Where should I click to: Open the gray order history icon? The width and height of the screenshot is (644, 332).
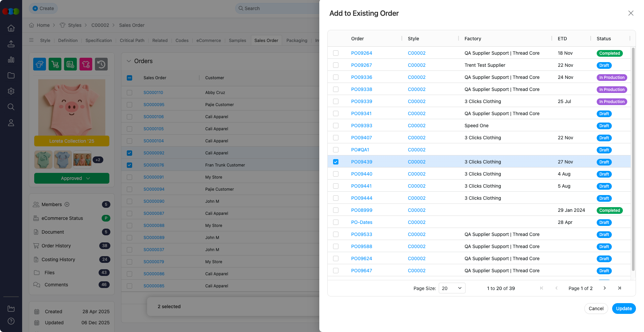coord(101,64)
